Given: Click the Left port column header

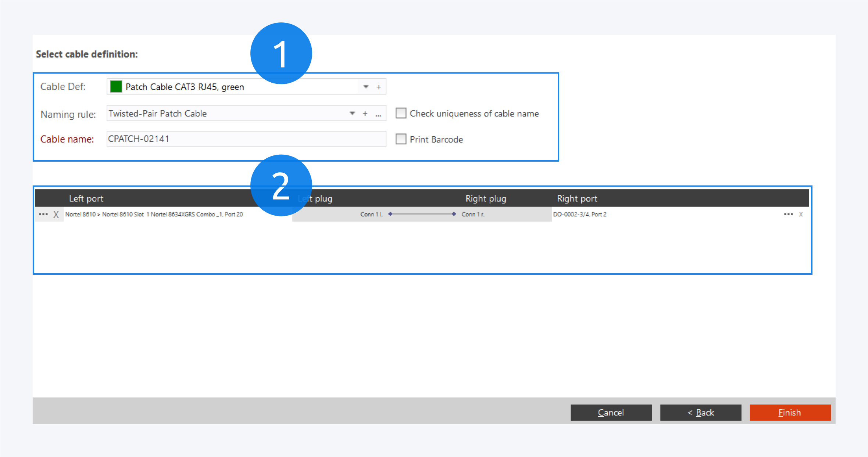Looking at the screenshot, I should coord(86,198).
